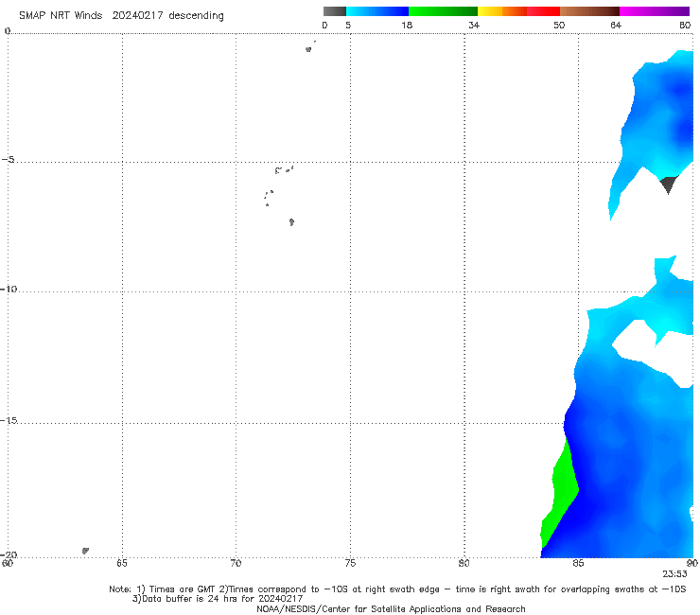Click the longitude axis label '85'
Screen dimensions: 700x615
(x=578, y=563)
